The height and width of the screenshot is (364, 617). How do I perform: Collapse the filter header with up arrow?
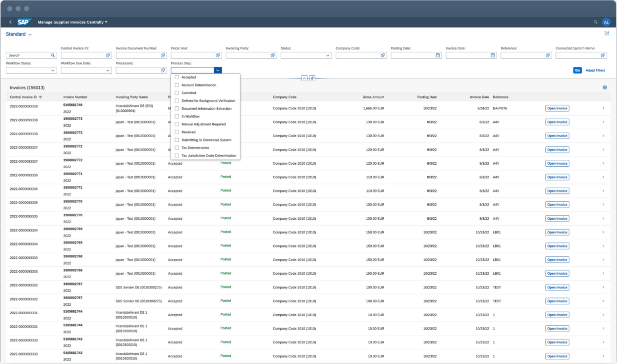tap(304, 78)
